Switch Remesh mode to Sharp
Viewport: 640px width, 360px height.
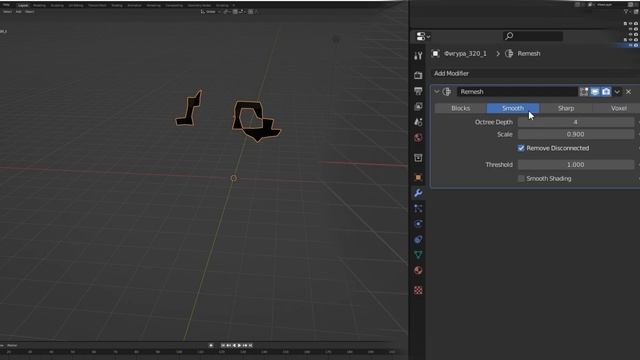tap(566, 108)
